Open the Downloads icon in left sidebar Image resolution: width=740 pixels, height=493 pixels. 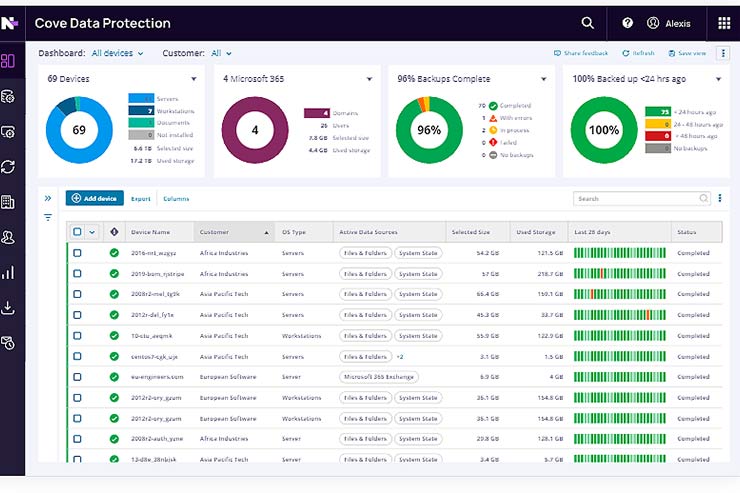pos(8,307)
